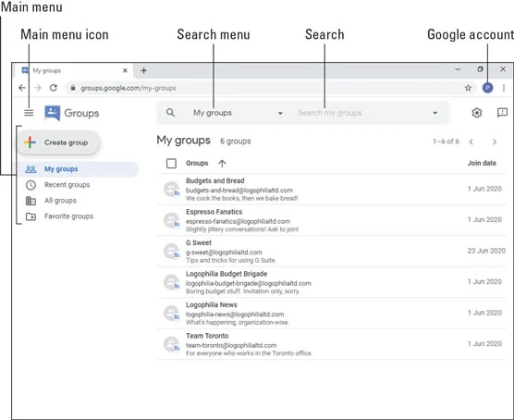Click the Team Toronto group avatar
514x420 pixels.
(x=172, y=344)
